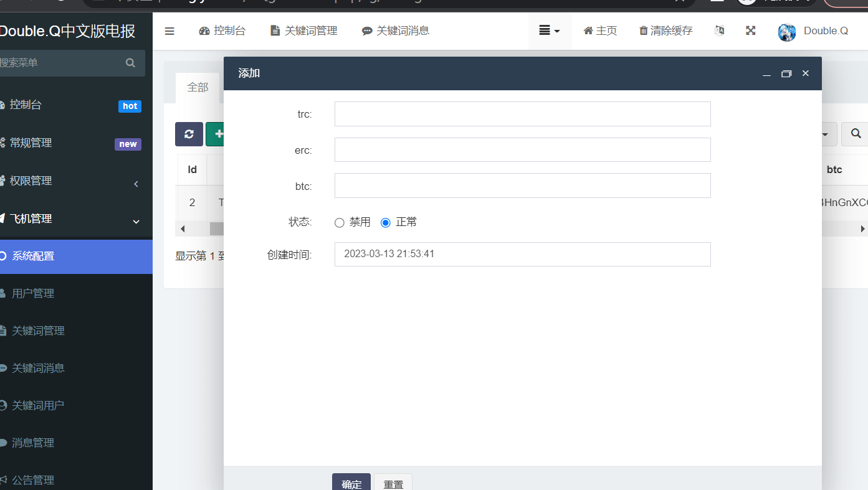The height and width of the screenshot is (490, 868).
Task: Click the 确定 submit button
Action: coord(351,483)
